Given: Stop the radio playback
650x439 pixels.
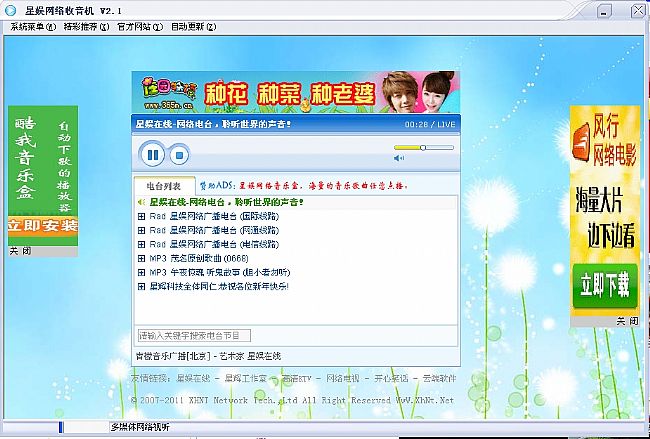Looking at the screenshot, I should pyautogui.click(x=179, y=155).
